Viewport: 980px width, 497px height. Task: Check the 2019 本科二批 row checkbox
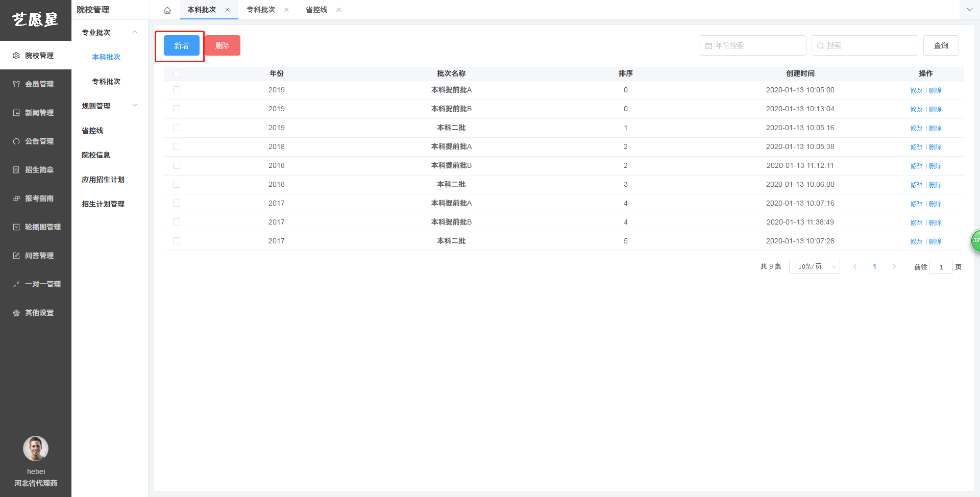(x=177, y=128)
